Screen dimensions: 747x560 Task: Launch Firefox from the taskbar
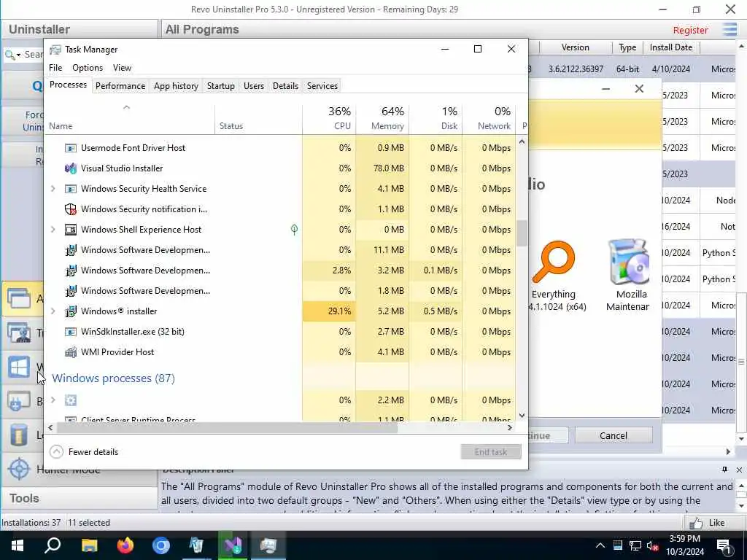(125, 545)
